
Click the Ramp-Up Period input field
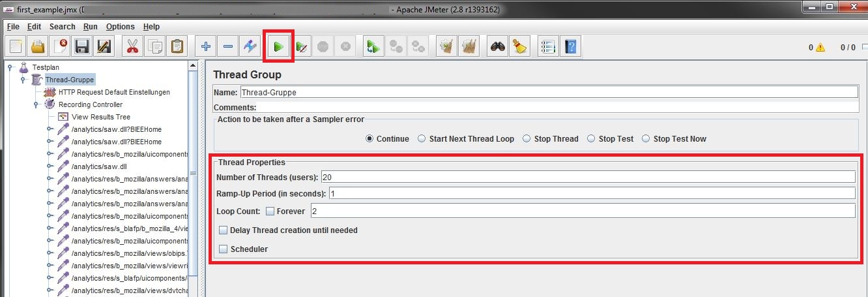point(592,193)
